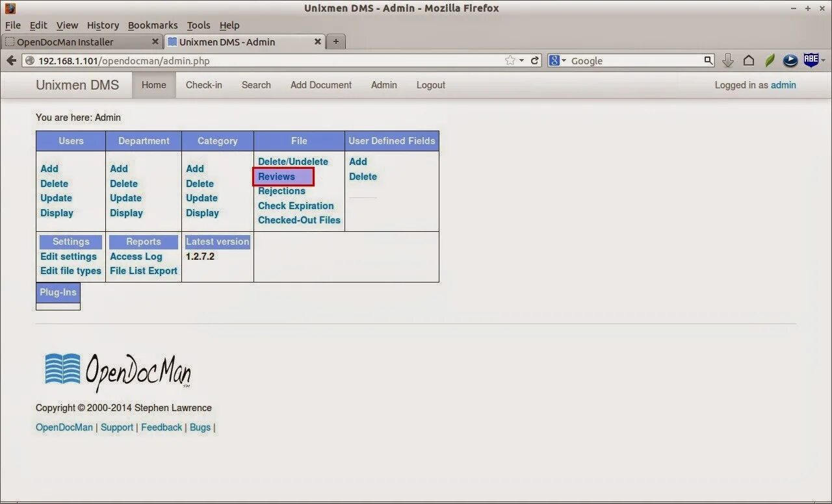The height and width of the screenshot is (504, 832).
Task: Open Reviews under File
Action: click(276, 177)
